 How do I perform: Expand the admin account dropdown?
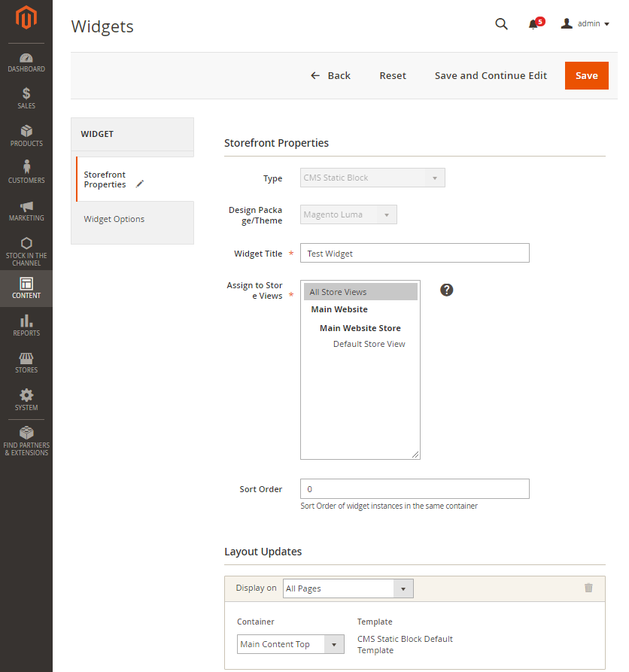(x=585, y=24)
